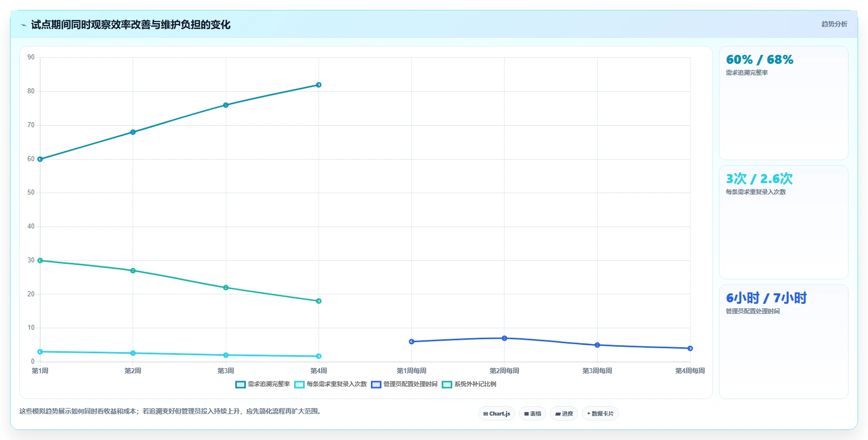This screenshot has height=440, width=868.
Task: Click the 系统外补记比例 point at 第3周
Action: click(x=226, y=288)
